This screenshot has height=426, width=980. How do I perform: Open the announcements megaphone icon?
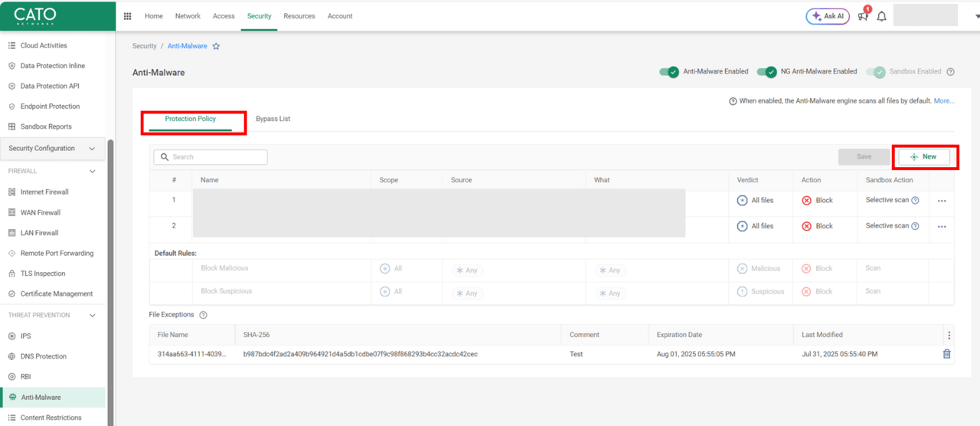click(863, 16)
